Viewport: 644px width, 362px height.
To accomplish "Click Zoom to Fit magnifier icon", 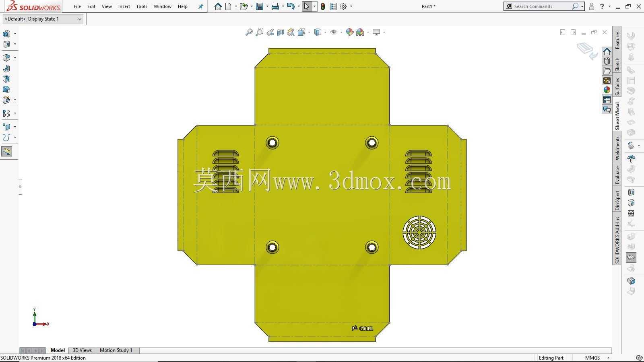I will [249, 32].
